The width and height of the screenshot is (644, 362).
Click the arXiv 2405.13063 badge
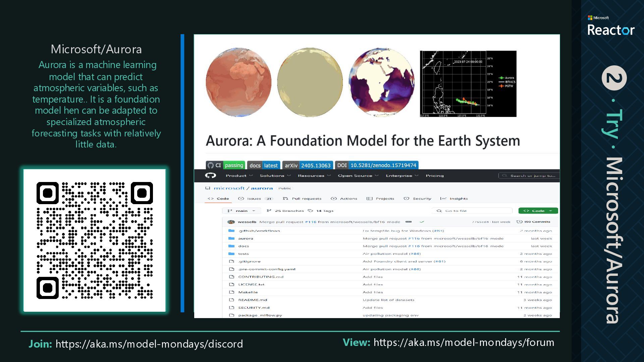coord(308,165)
